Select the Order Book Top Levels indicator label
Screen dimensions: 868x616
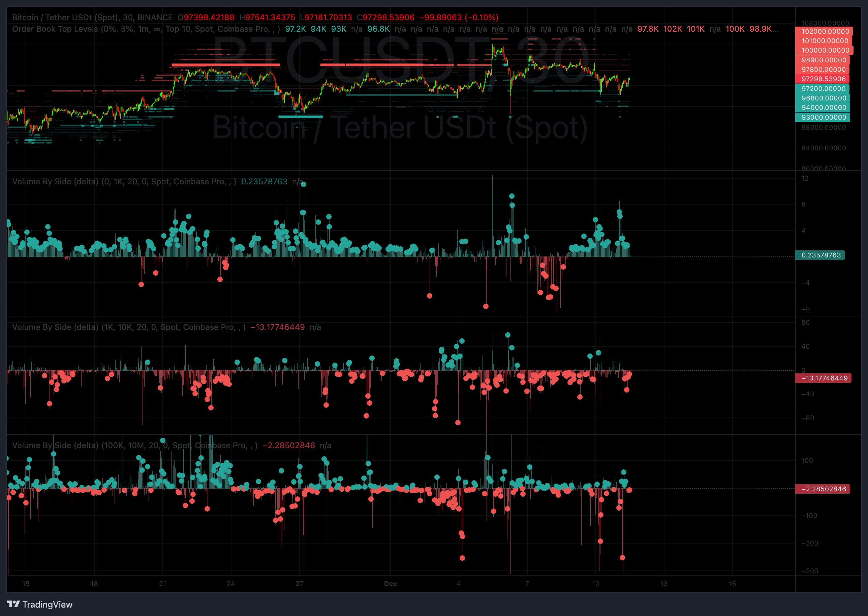[x=55, y=29]
